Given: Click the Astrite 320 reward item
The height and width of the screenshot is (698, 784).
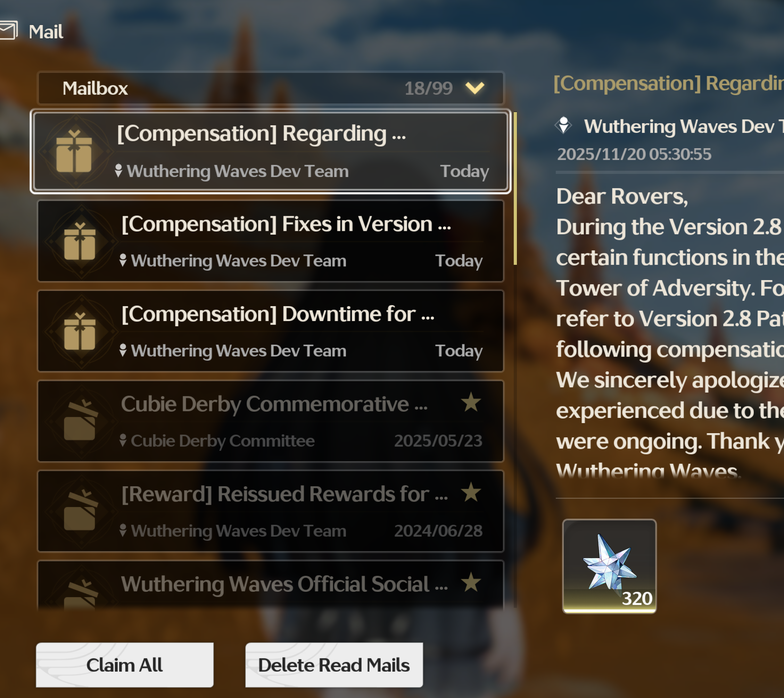Looking at the screenshot, I should [x=609, y=566].
